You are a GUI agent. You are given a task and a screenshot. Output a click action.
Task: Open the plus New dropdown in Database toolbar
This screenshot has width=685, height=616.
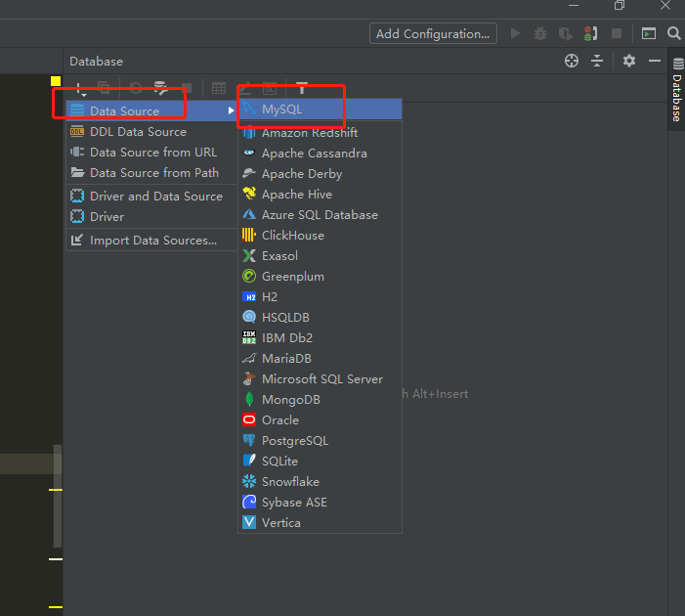[80, 89]
